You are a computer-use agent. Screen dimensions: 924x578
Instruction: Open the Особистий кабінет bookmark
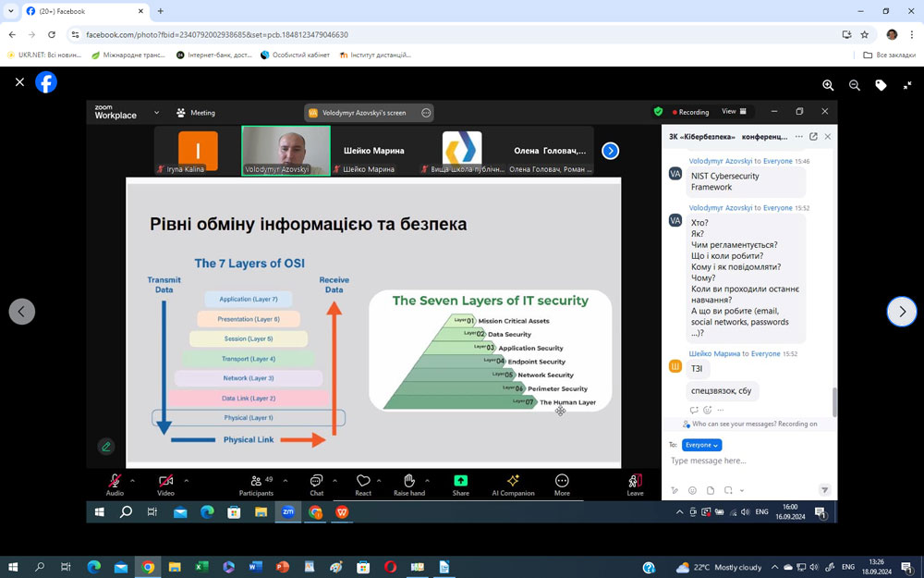296,55
